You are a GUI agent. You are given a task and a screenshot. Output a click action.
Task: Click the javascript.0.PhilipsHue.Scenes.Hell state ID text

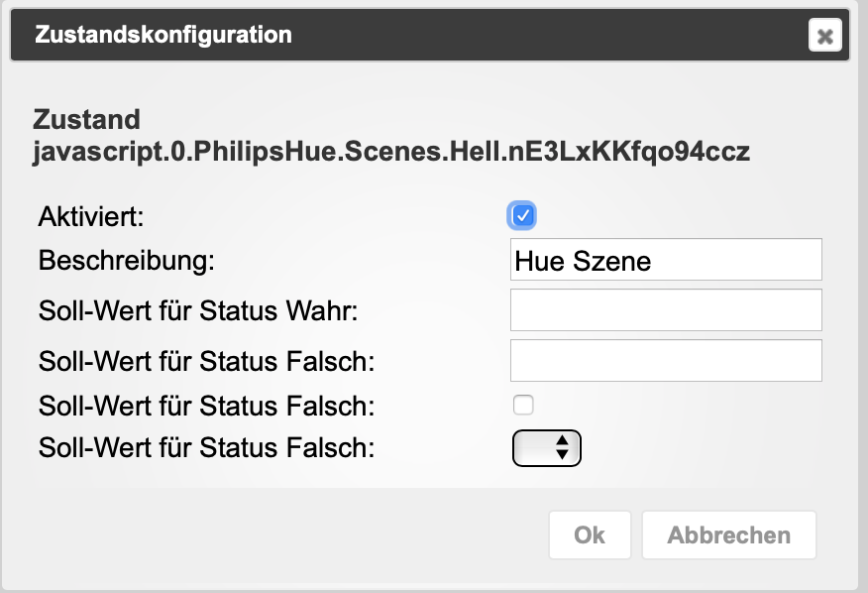click(x=391, y=152)
